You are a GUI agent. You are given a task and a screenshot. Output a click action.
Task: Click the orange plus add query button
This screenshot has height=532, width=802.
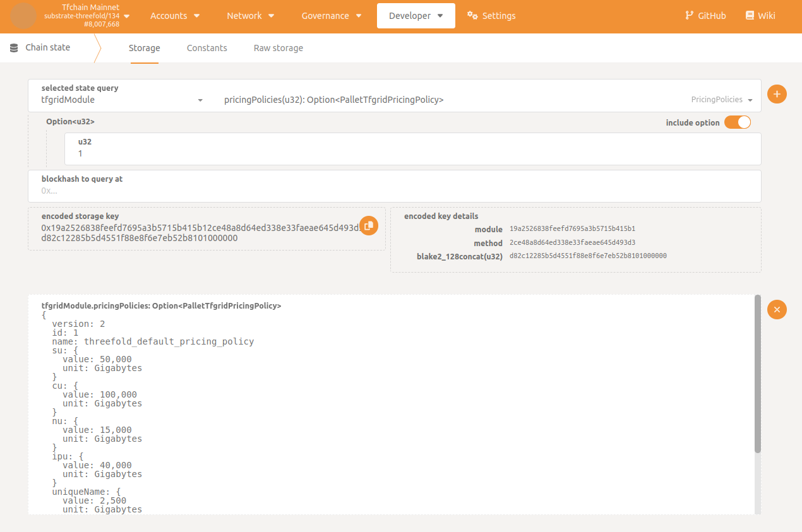(777, 94)
